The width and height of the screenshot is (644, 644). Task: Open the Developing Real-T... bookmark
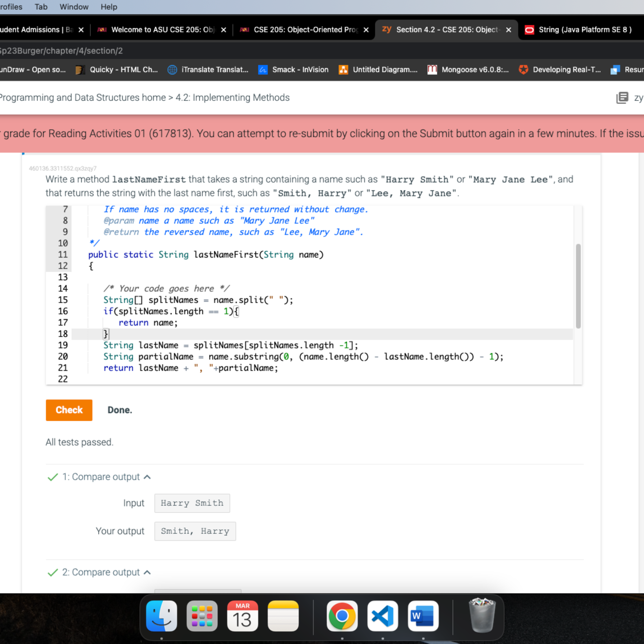pyautogui.click(x=560, y=70)
